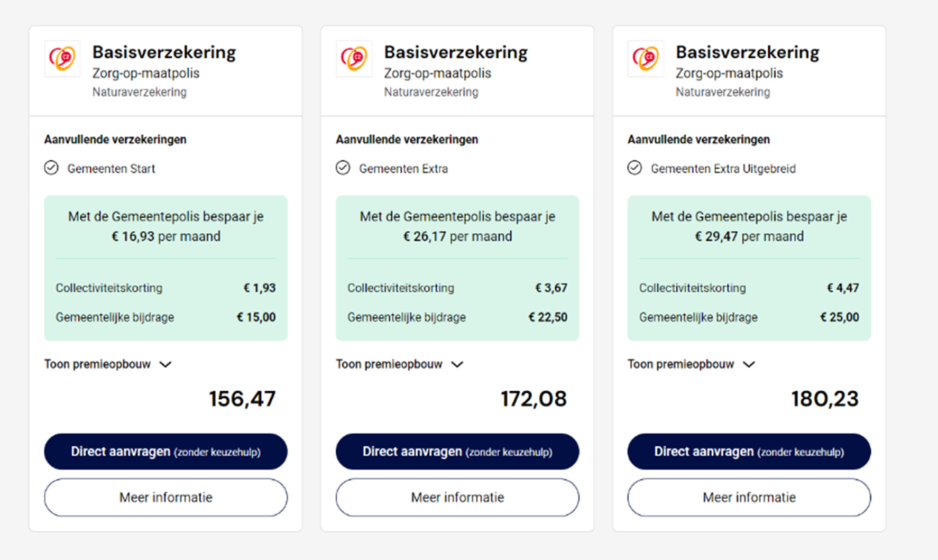Open Meer informatie for Gemeenten Start
938x560 pixels.
165,498
